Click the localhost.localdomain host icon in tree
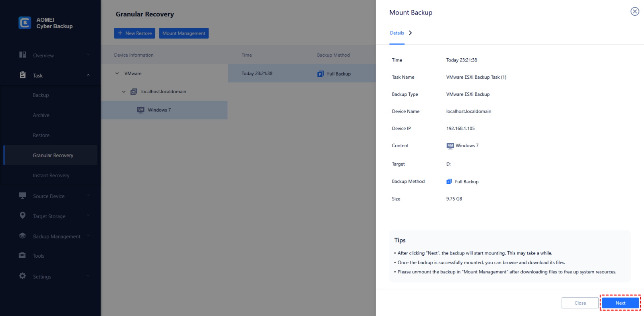This screenshot has width=644, height=316. (134, 92)
